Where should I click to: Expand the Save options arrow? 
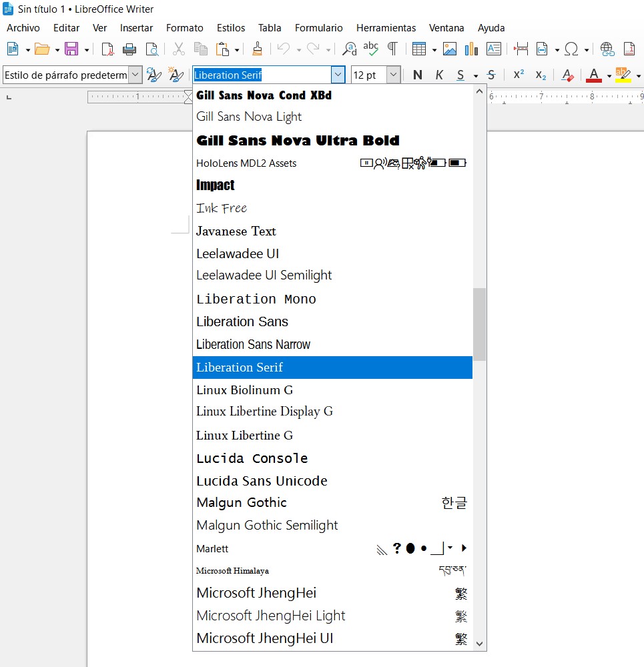(86, 50)
